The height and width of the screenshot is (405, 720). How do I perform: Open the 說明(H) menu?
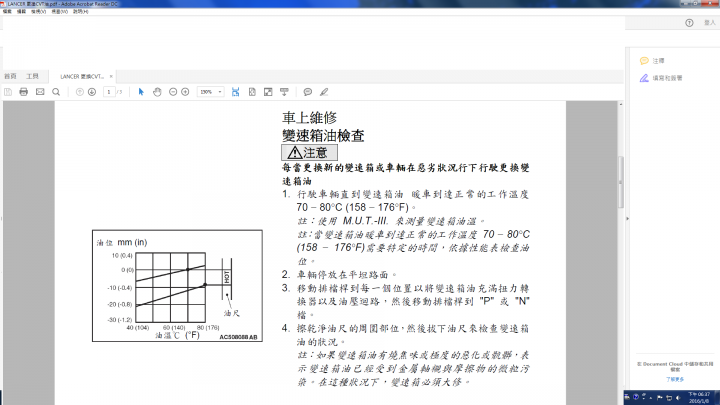80,11
